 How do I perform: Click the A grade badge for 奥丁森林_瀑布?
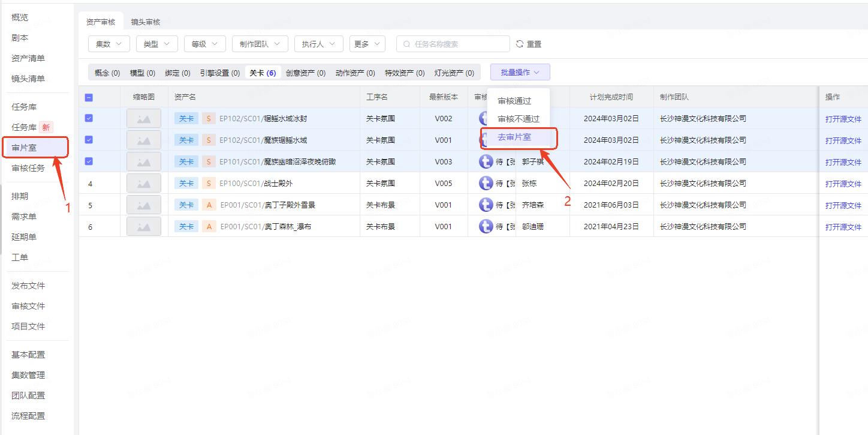[x=208, y=227]
